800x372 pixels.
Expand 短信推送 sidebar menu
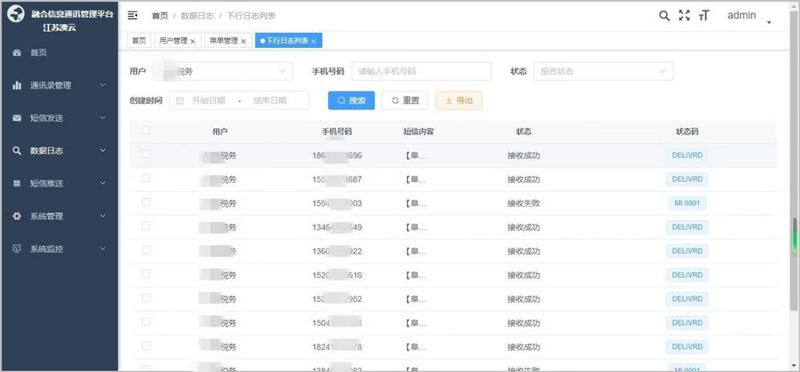(x=103, y=183)
